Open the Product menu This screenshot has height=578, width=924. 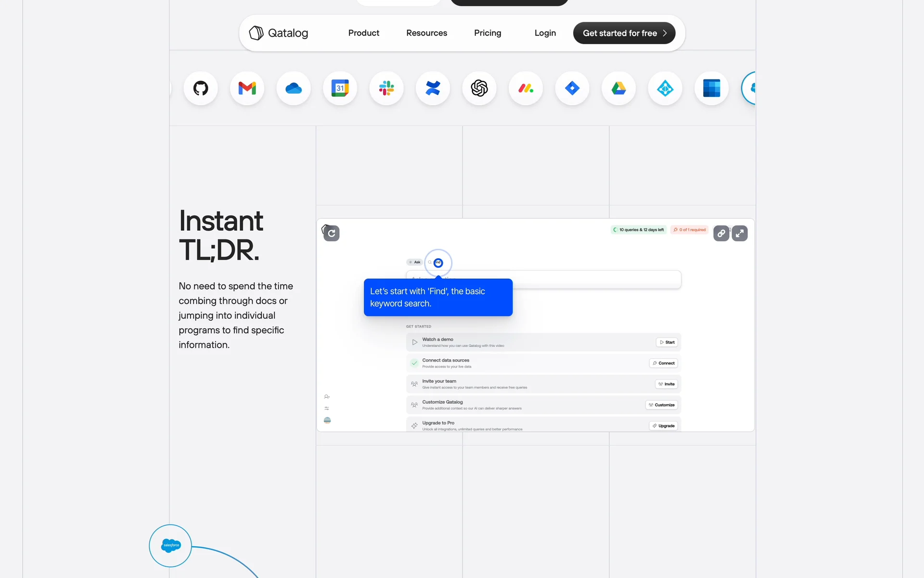[363, 33]
